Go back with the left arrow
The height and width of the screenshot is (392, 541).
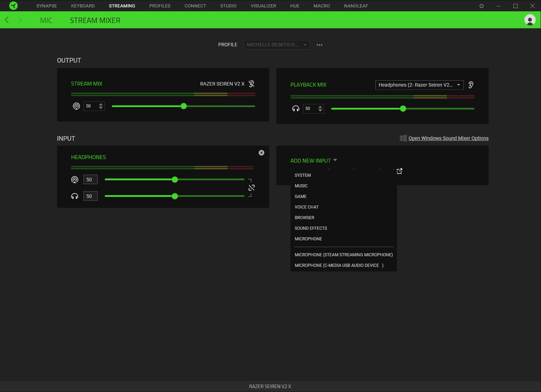pos(7,20)
